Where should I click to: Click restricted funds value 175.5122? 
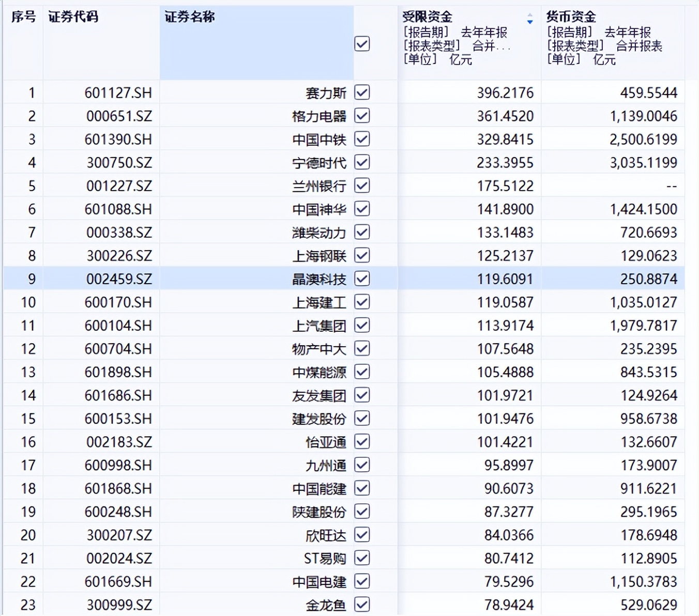pos(505,186)
